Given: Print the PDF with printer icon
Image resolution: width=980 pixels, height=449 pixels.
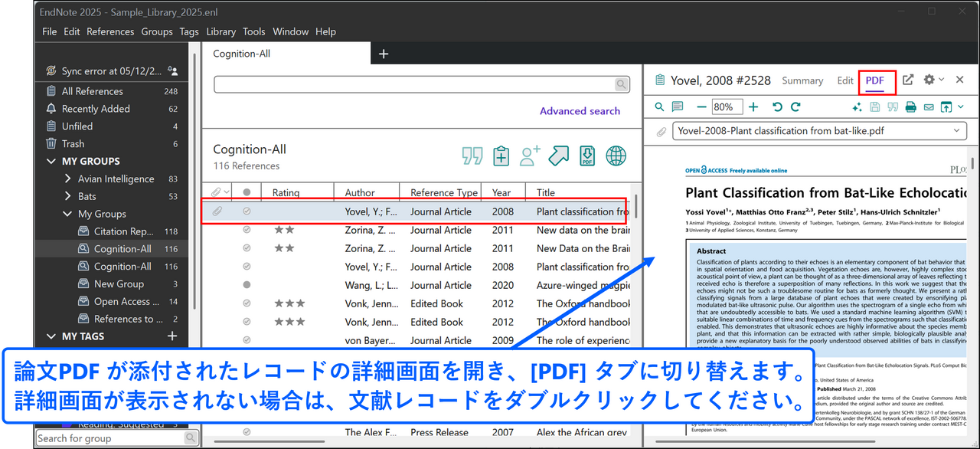Looking at the screenshot, I should tap(910, 107).
